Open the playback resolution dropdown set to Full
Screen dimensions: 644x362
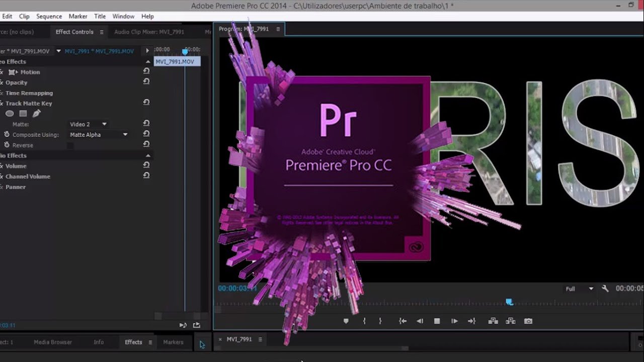point(579,289)
